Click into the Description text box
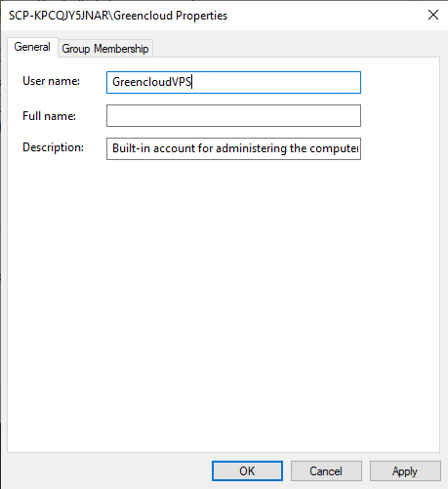Viewport: 448px width, 489px height. pos(233,148)
